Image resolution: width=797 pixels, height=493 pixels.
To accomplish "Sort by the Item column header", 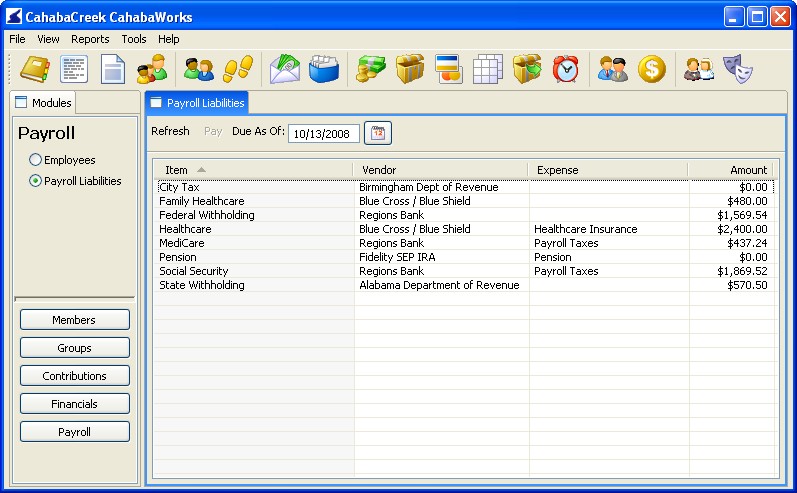I will coord(253,170).
